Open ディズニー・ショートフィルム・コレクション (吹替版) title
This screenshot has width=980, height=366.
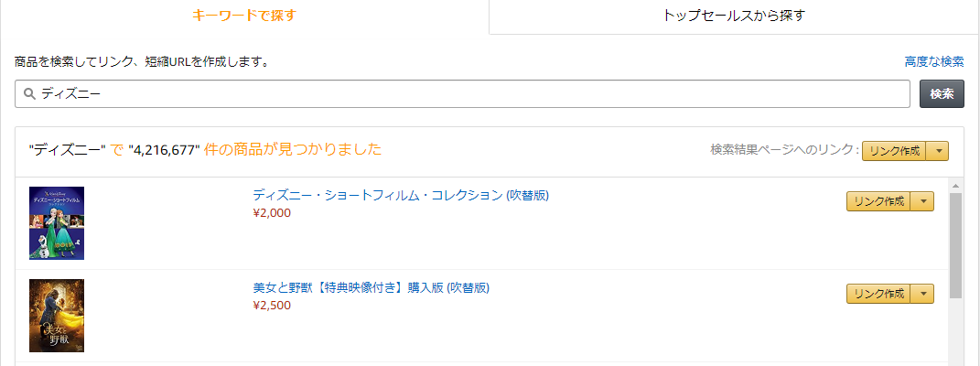point(401,195)
